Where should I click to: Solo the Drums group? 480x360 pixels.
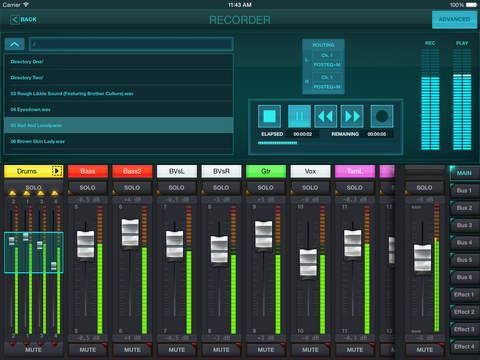33,187
